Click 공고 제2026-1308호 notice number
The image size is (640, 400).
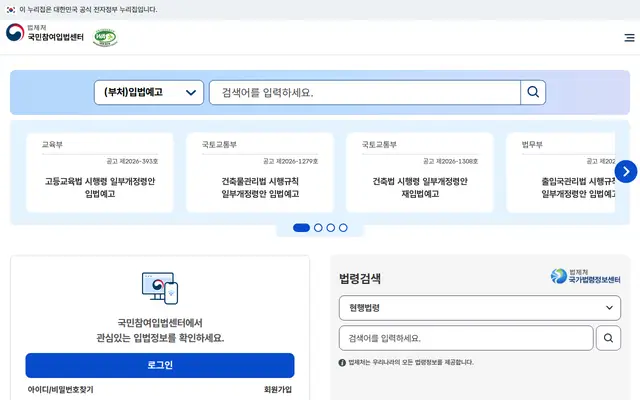(x=450, y=161)
